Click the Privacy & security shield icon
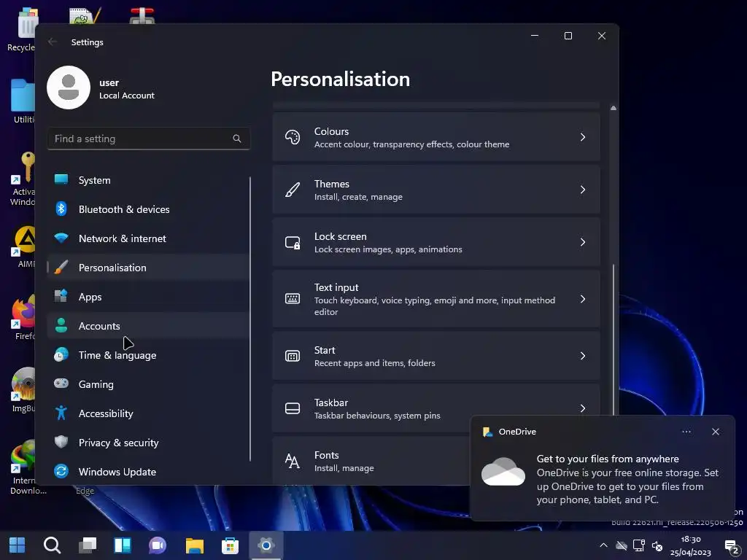747x560 pixels. click(61, 442)
